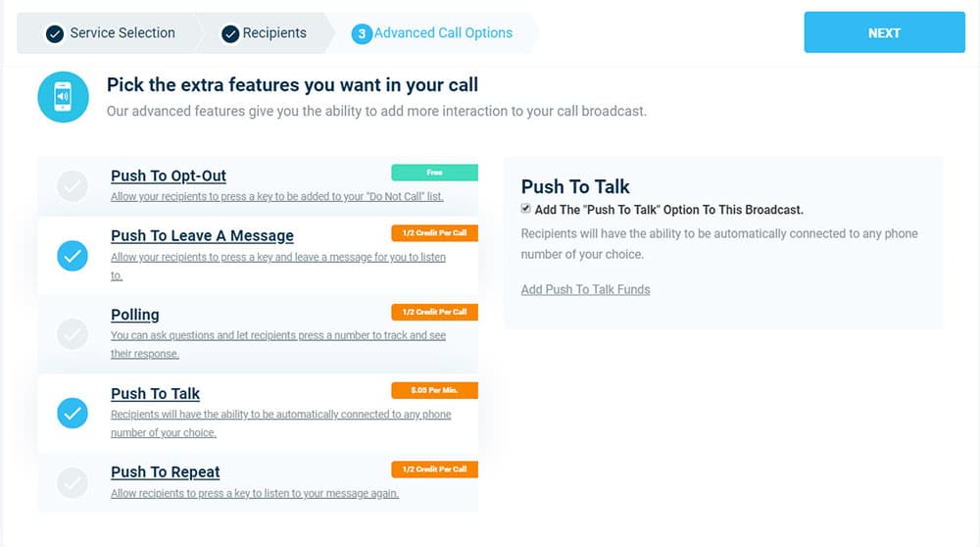This screenshot has width=980, height=547.
Task: Enable the Polling feature circle
Action: (73, 334)
